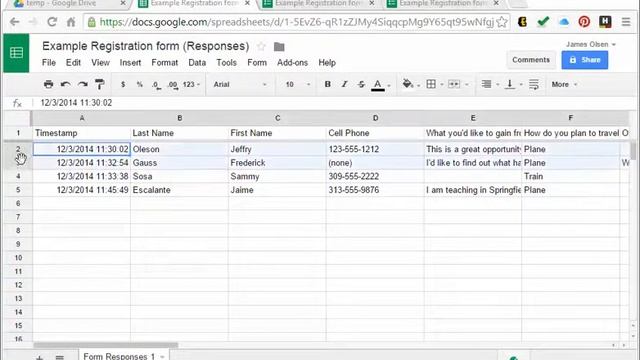Open the fill color bucket
This screenshot has height=360, width=640.
(408, 84)
